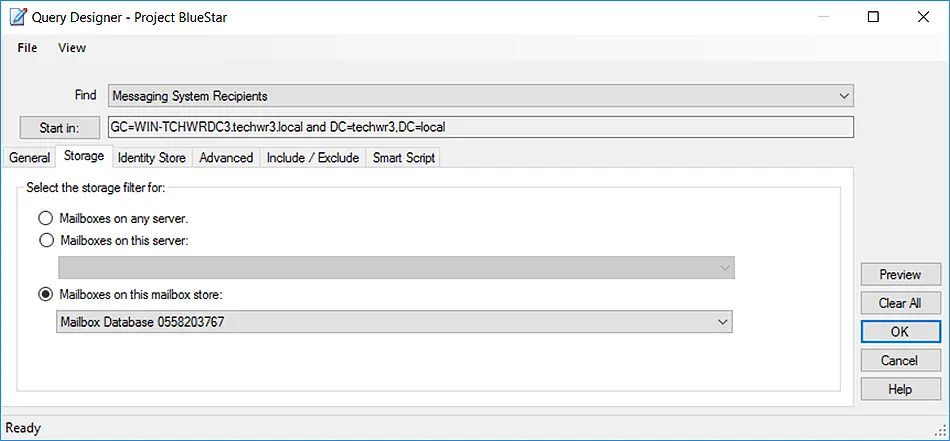This screenshot has height=441, width=950.
Task: Click the Start in path field
Action: 480,127
